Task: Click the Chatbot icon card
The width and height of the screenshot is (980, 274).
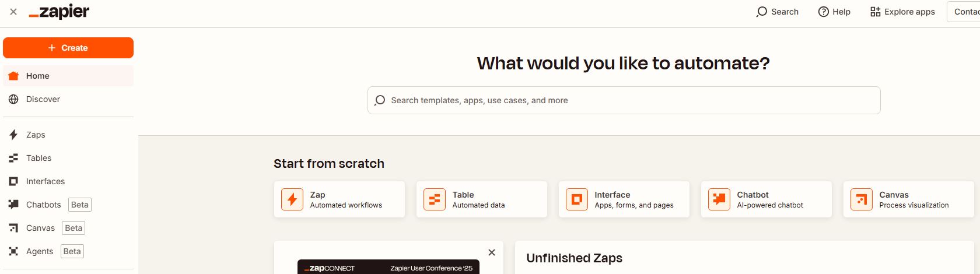Action: (719, 199)
